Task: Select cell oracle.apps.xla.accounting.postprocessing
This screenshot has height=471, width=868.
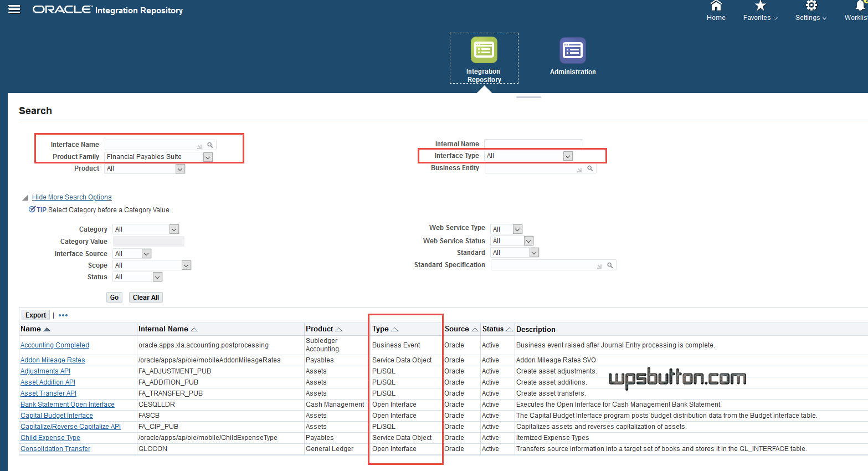Action: (x=203, y=345)
